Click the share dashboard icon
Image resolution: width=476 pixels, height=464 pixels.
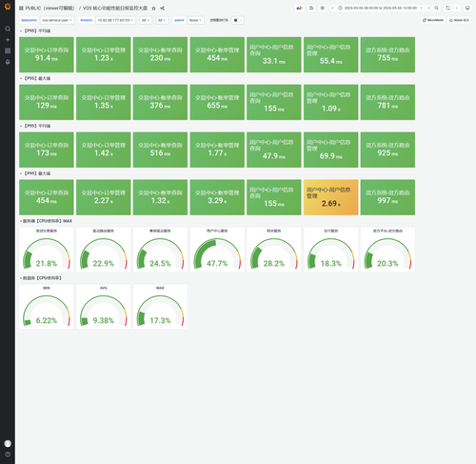click(162, 9)
